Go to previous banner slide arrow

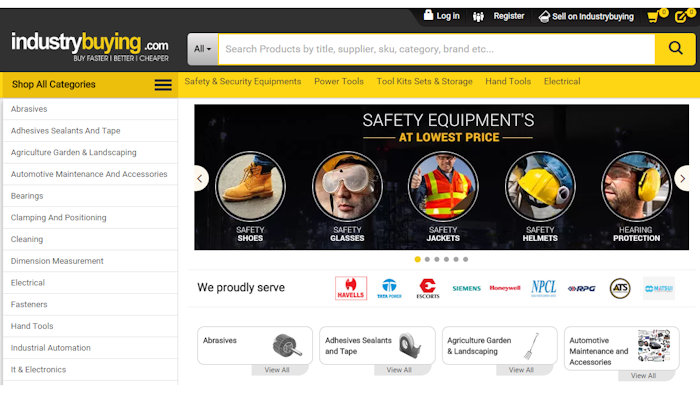[x=200, y=178]
